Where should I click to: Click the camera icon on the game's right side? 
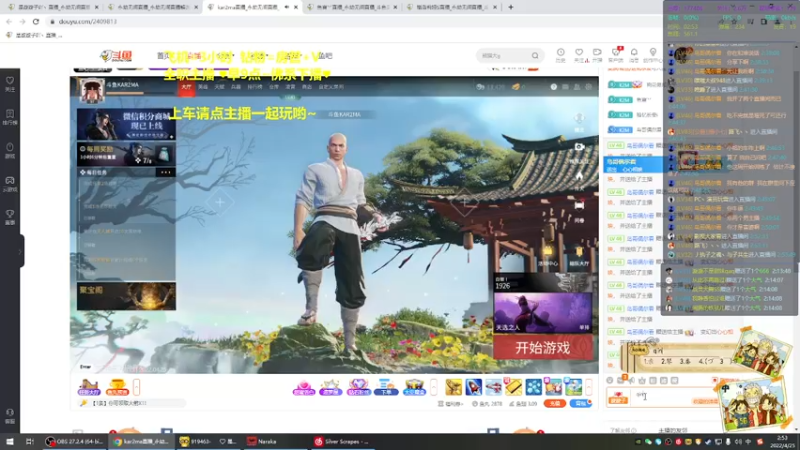coord(579,147)
